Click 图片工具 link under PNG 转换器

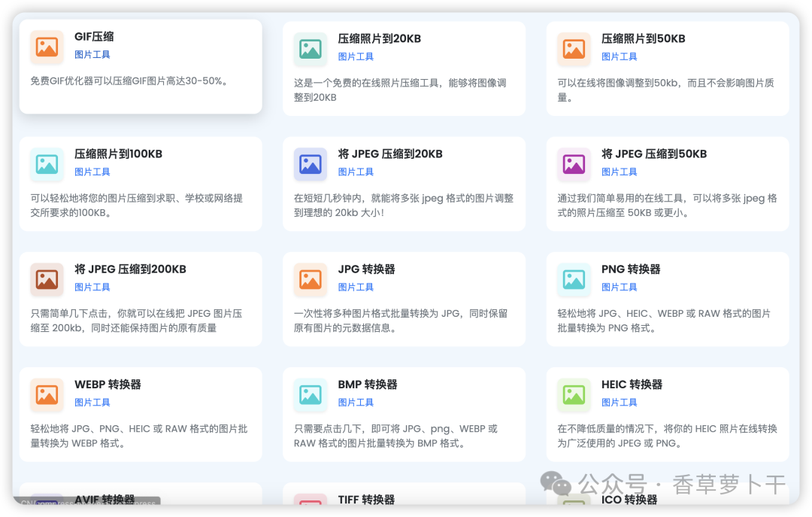click(x=620, y=287)
